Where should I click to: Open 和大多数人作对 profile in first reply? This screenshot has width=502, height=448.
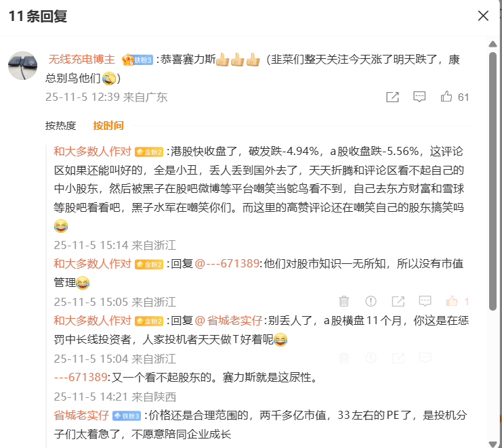[x=93, y=151]
